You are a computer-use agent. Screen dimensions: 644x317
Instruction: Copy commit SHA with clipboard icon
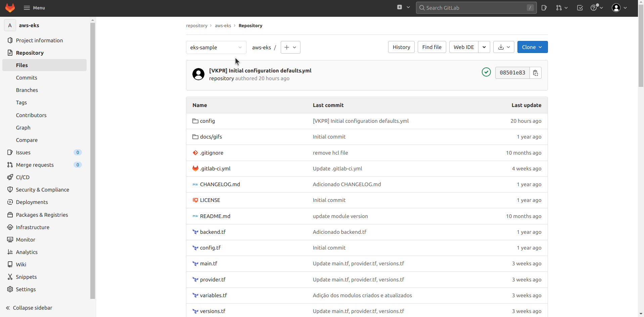pyautogui.click(x=536, y=73)
